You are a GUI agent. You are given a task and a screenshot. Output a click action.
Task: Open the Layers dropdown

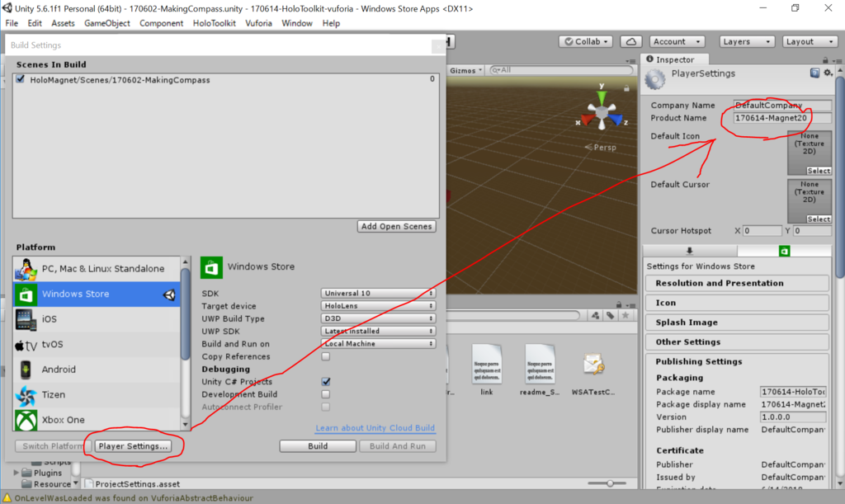[746, 41]
